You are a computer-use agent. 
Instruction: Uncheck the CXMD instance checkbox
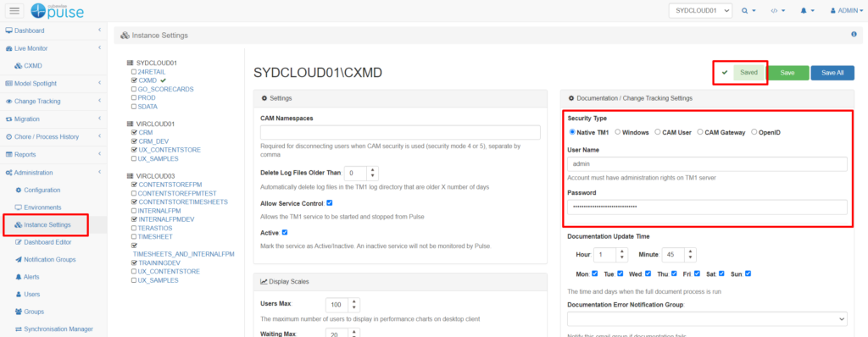click(x=133, y=80)
